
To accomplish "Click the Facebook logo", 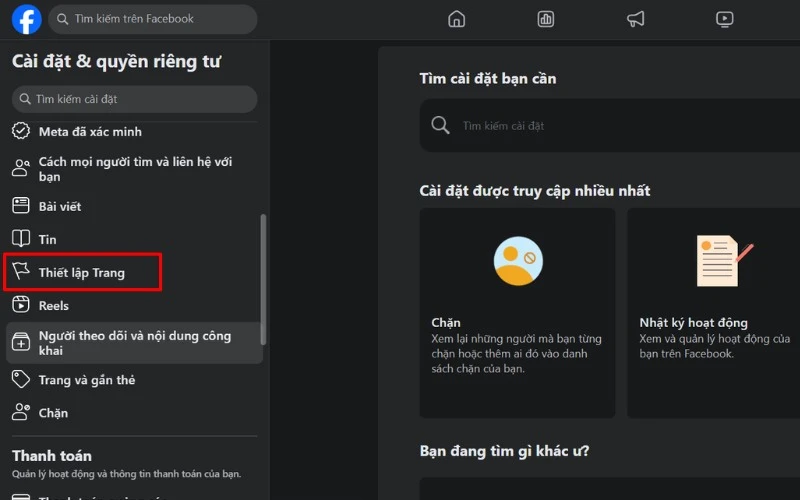I will tap(27, 19).
